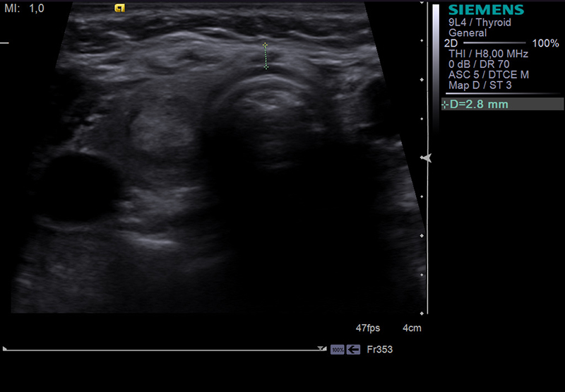The width and height of the screenshot is (565, 392).
Task: Click the MI: 1,0 indicator
Action: click(24, 8)
